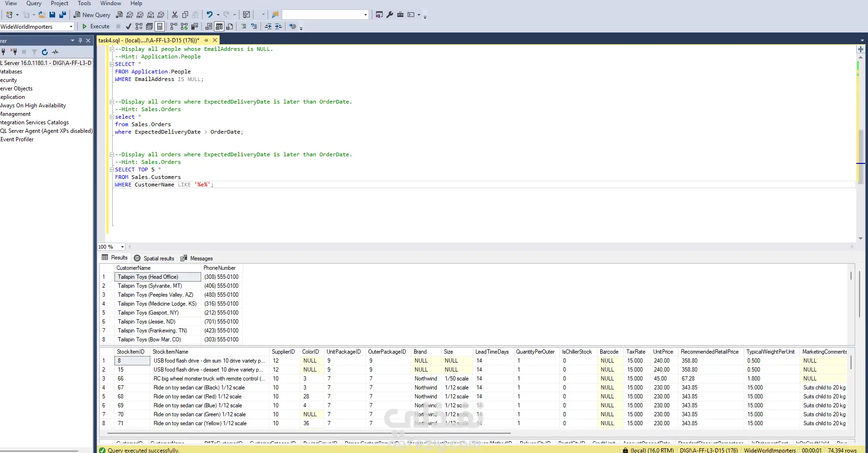Click the second results grid's horizontal scrollbar
Screen dimensions: 868x453
(309, 433)
